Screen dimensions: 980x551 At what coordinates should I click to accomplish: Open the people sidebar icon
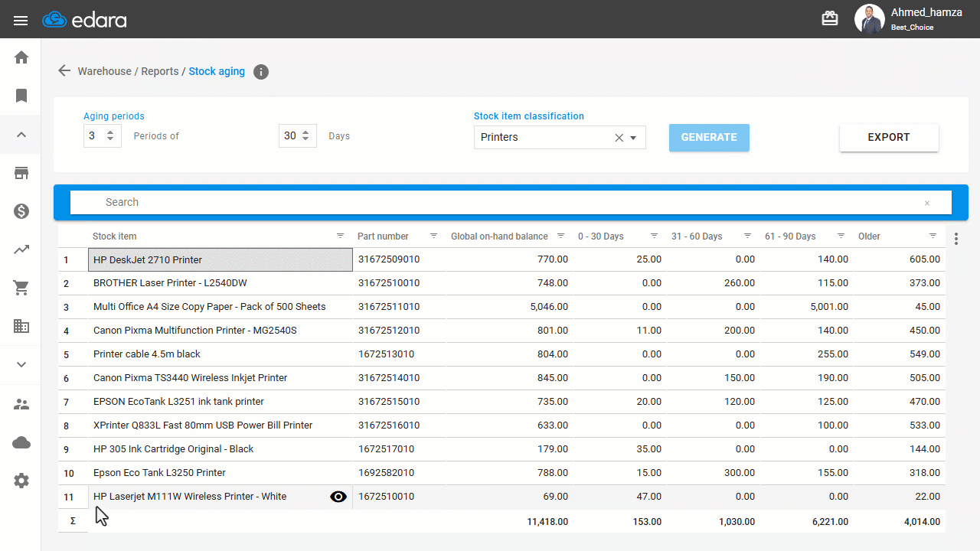coord(21,404)
